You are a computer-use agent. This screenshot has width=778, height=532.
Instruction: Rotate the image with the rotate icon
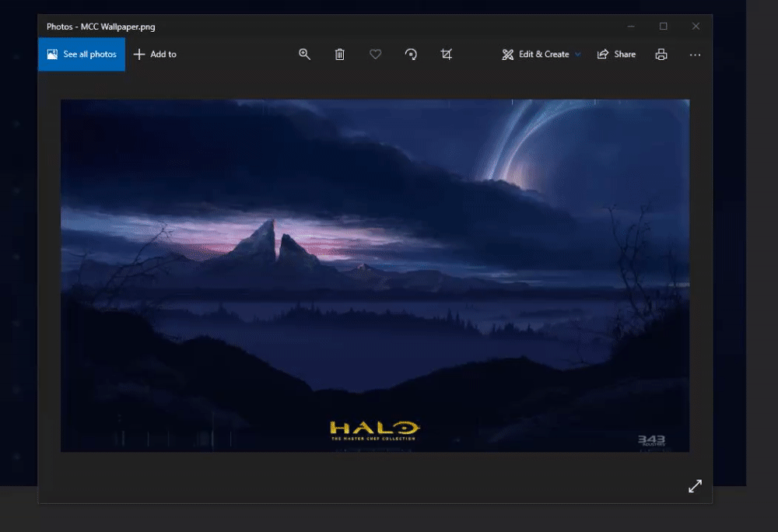(x=411, y=54)
